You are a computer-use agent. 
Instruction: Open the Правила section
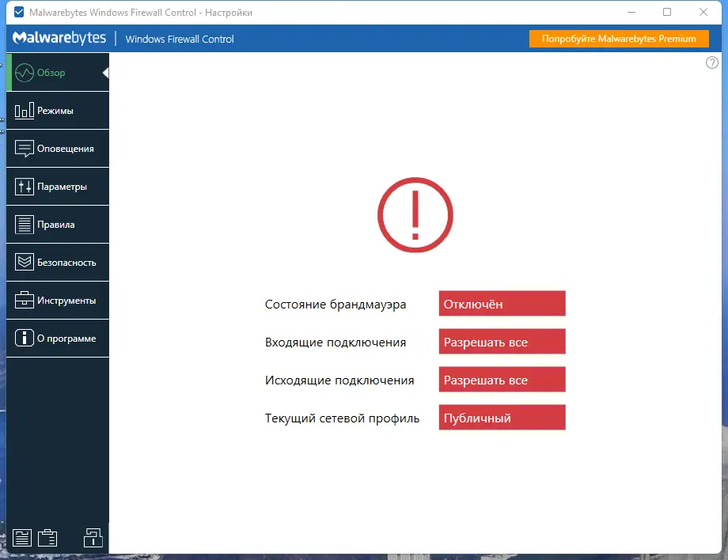point(58,225)
